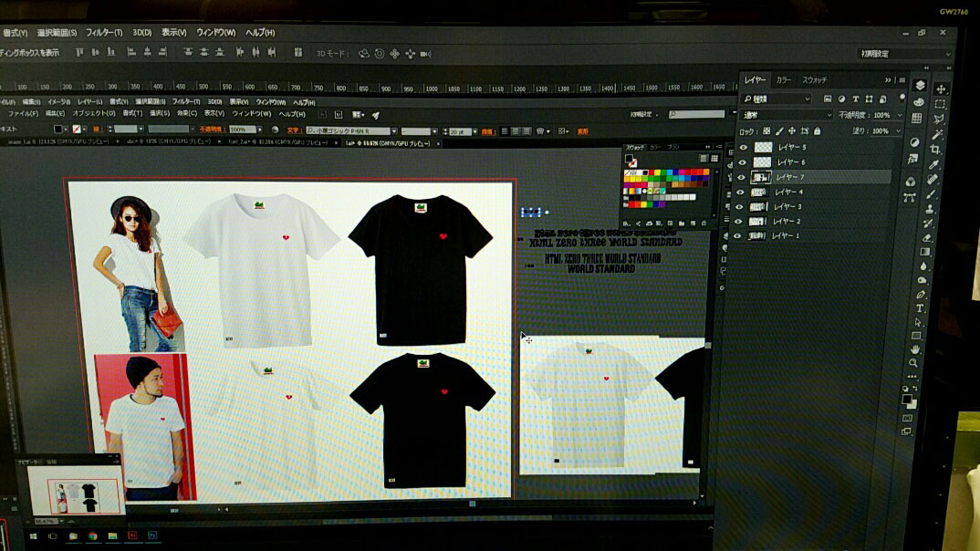Open the Color panel icon in the dock
The width and height of the screenshot is (980, 551).
919,102
